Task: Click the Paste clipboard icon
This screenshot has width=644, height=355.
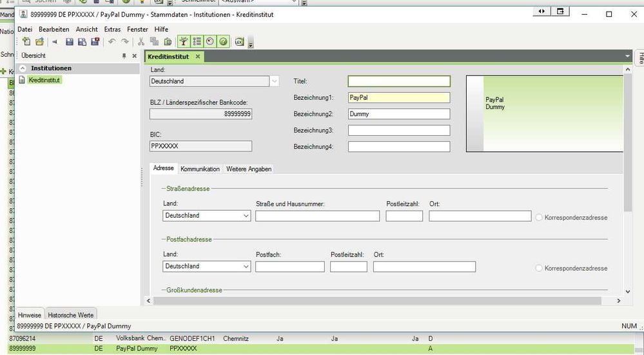Action: tap(168, 41)
